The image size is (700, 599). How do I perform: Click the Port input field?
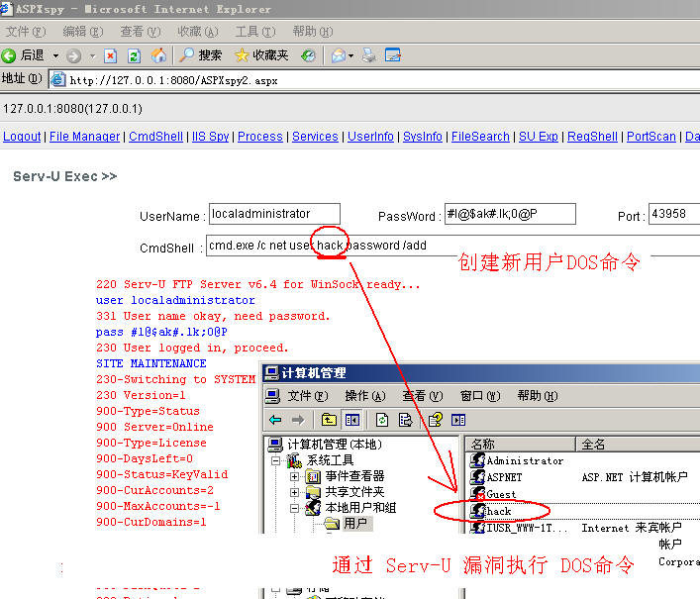click(x=674, y=214)
